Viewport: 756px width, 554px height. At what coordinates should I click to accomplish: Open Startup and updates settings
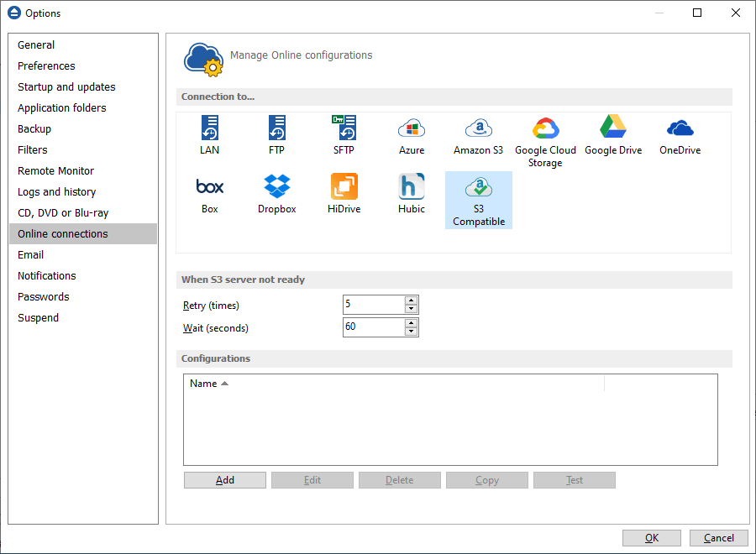tap(83, 87)
